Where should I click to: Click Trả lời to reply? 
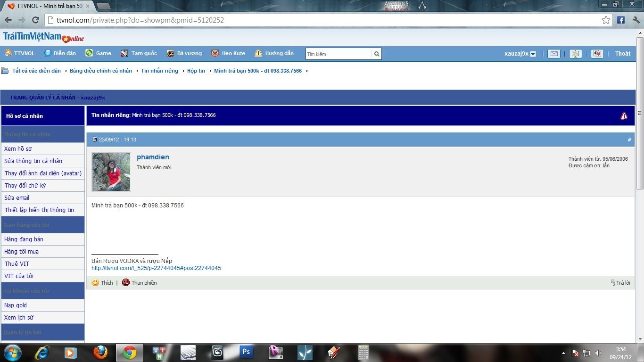620,283
